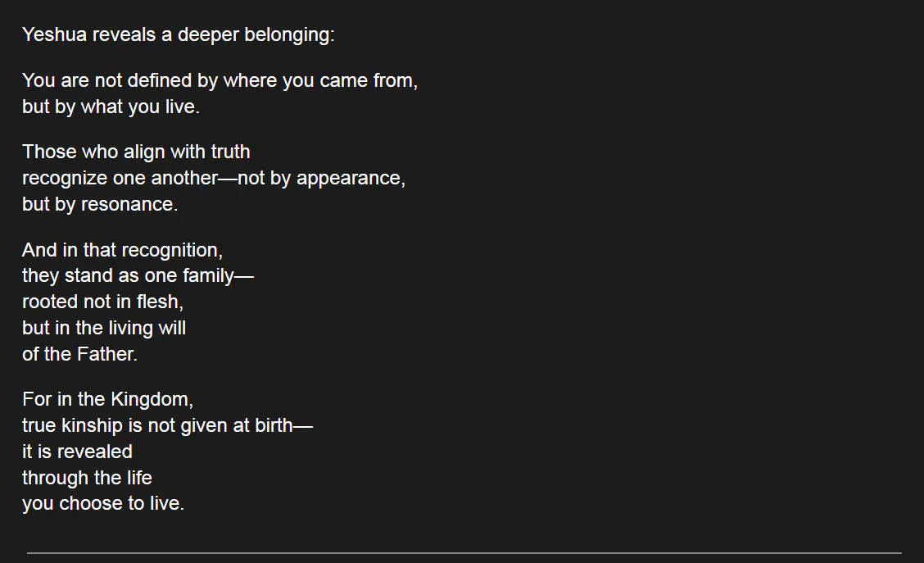
Task: Click the horizontal divider line below the text
Action: pyautogui.click(x=464, y=553)
